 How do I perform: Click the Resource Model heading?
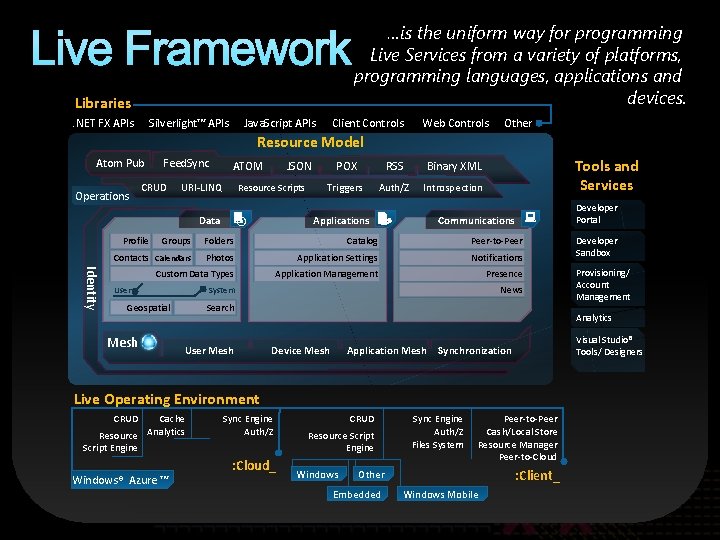pos(310,142)
